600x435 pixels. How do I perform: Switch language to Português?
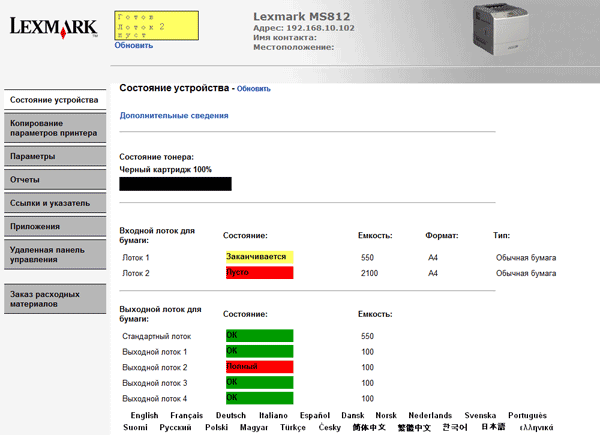[x=527, y=415]
